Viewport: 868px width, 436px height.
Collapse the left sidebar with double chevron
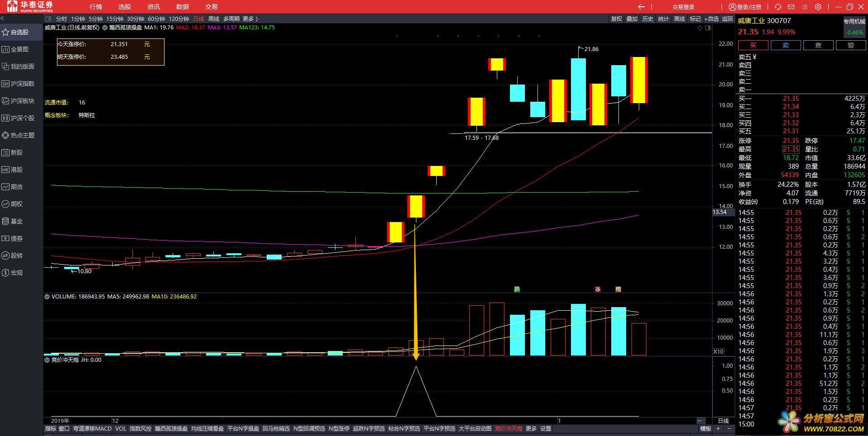2,19
